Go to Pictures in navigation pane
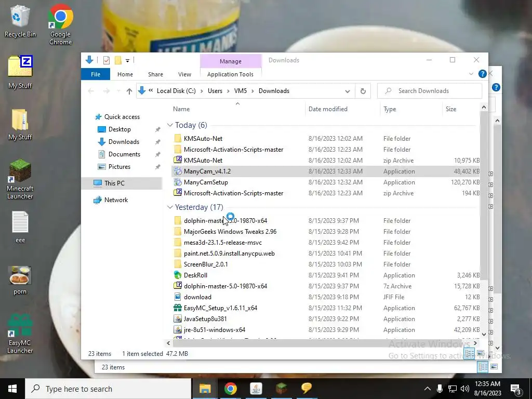The height and width of the screenshot is (399, 532). pyautogui.click(x=119, y=167)
